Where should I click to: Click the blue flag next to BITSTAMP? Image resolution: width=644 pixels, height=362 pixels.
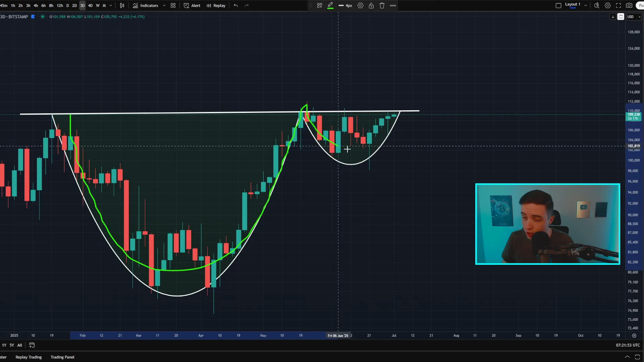(x=33, y=16)
